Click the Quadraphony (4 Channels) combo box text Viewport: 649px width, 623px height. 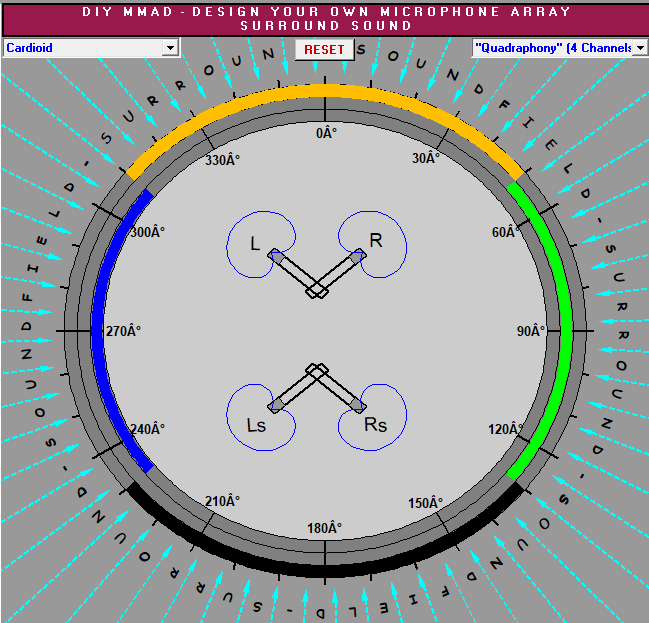550,47
